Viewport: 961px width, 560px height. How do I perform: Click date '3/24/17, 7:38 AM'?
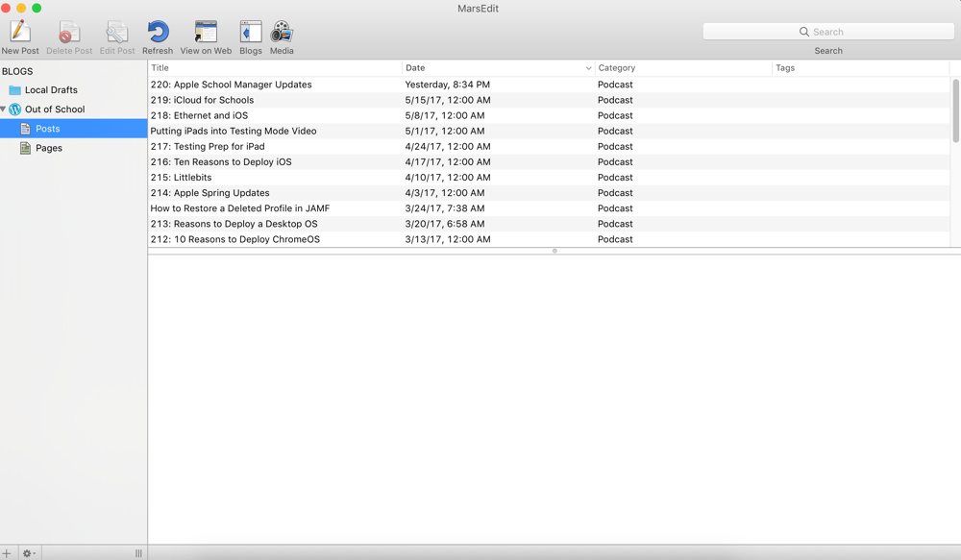tap(445, 208)
